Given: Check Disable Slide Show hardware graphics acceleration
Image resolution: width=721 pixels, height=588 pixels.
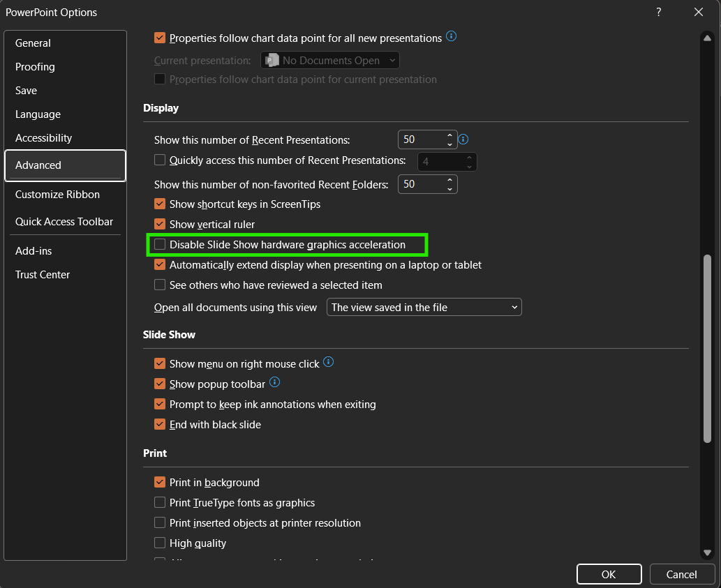Looking at the screenshot, I should (x=160, y=244).
